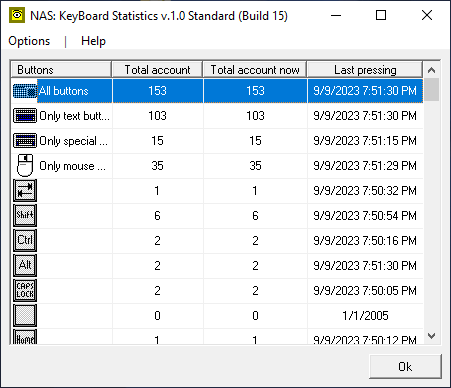Sort by the Total account column header
This screenshot has width=451, height=388.
click(x=157, y=70)
